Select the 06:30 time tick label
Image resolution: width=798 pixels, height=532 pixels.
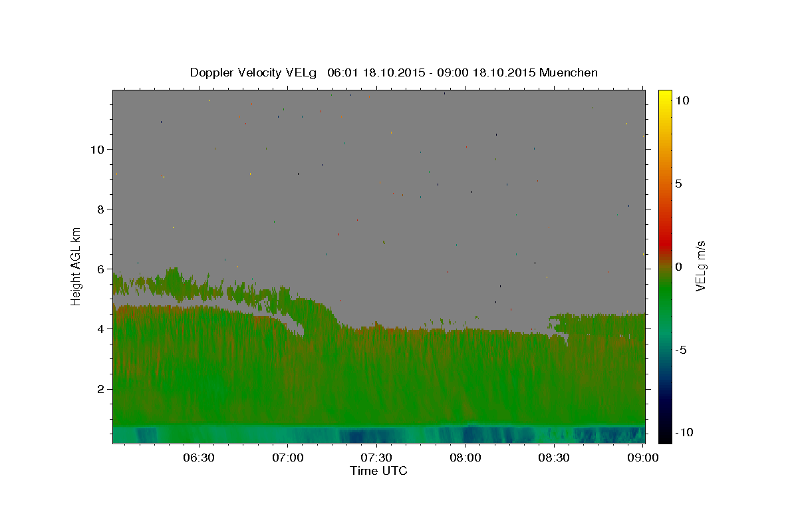(199, 458)
